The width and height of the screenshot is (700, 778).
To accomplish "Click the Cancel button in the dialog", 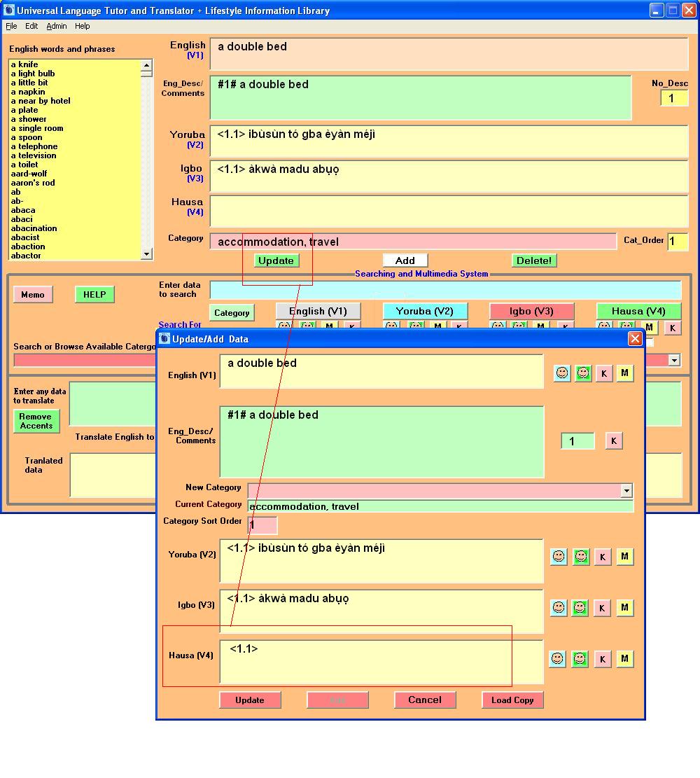I will (x=425, y=700).
